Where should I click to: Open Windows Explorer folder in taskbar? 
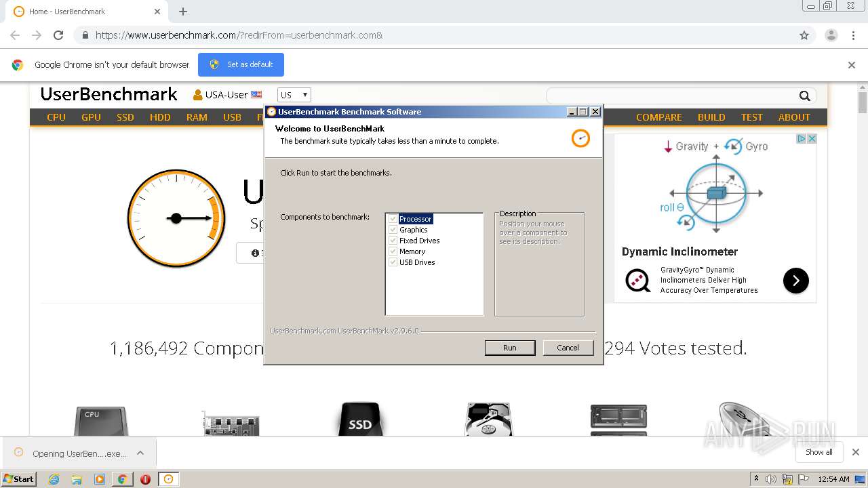tap(77, 479)
